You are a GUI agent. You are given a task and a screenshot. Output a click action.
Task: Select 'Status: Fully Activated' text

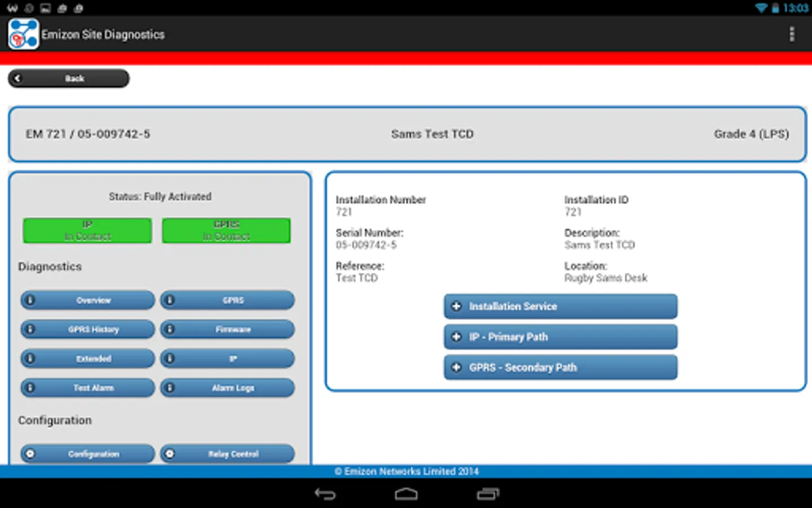coord(160,196)
